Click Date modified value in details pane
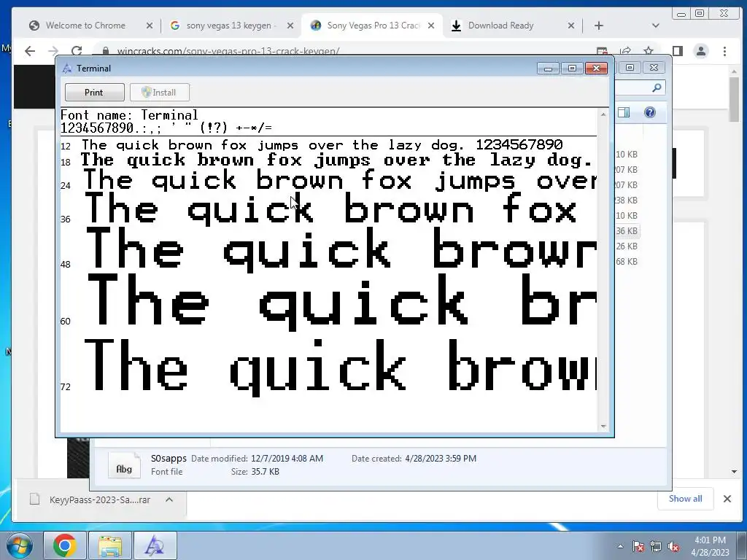Viewport: 747px width, 560px height. pos(287,458)
